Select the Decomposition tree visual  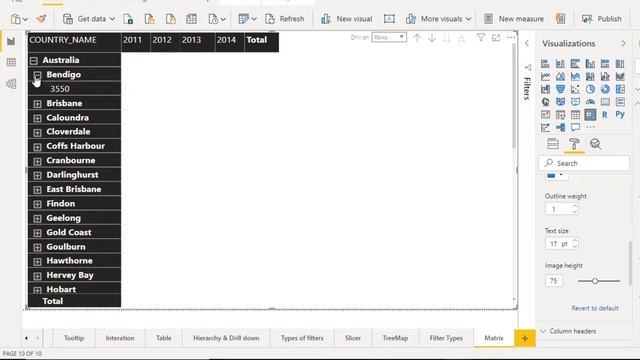560,127
